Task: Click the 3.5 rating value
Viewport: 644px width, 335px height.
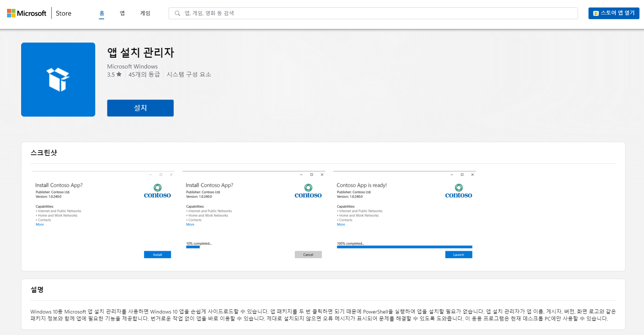Action: (111, 75)
